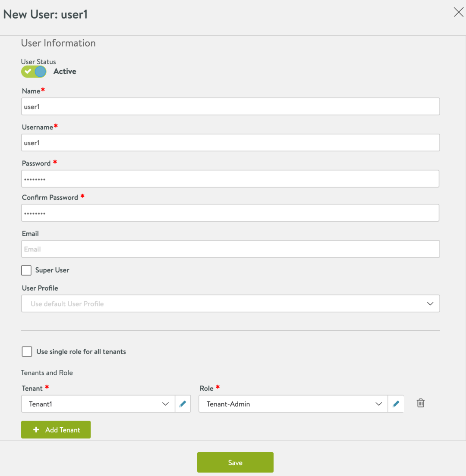The height and width of the screenshot is (476, 466).
Task: Save the new user
Action: point(235,462)
